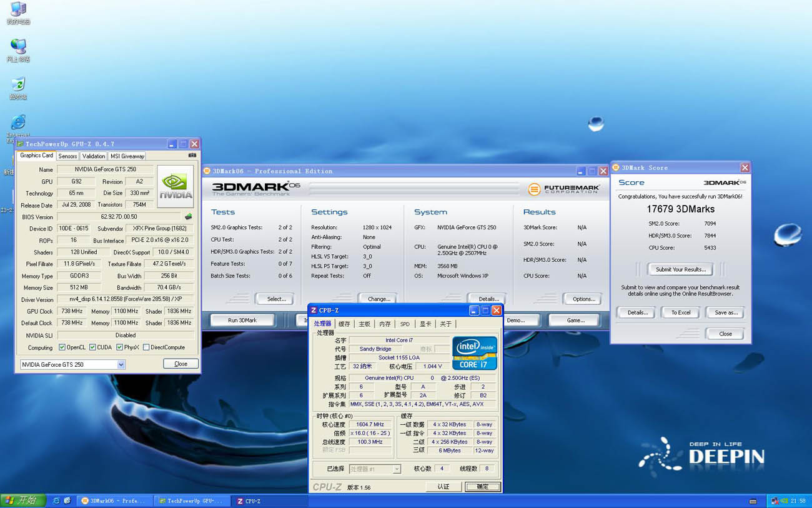Viewport: 812px width, 508px height.
Task: Click the GPU-Z Name field NVIDIA GeForce GTS 250
Action: (x=105, y=169)
